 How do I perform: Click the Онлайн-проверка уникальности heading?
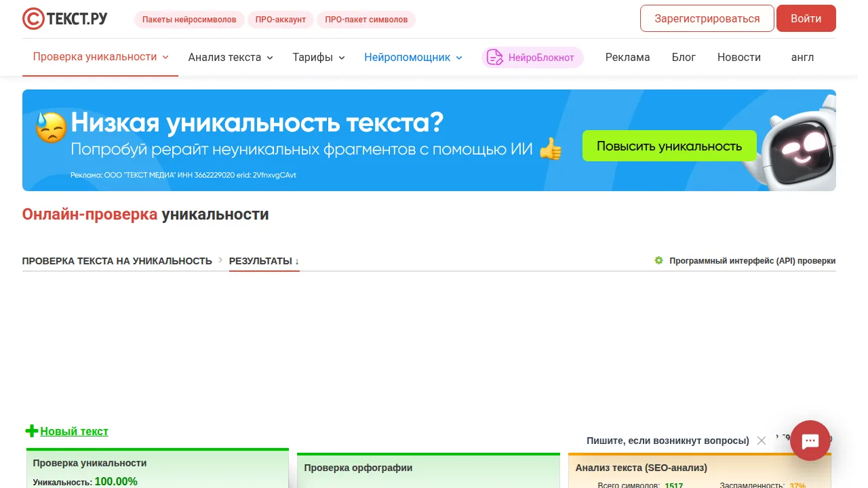[x=146, y=214]
